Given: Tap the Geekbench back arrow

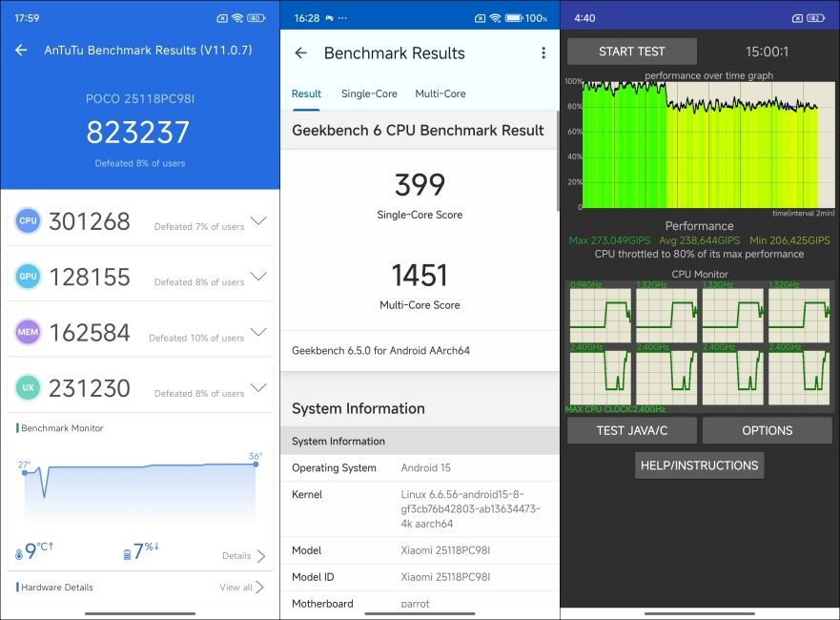Looking at the screenshot, I should point(299,53).
